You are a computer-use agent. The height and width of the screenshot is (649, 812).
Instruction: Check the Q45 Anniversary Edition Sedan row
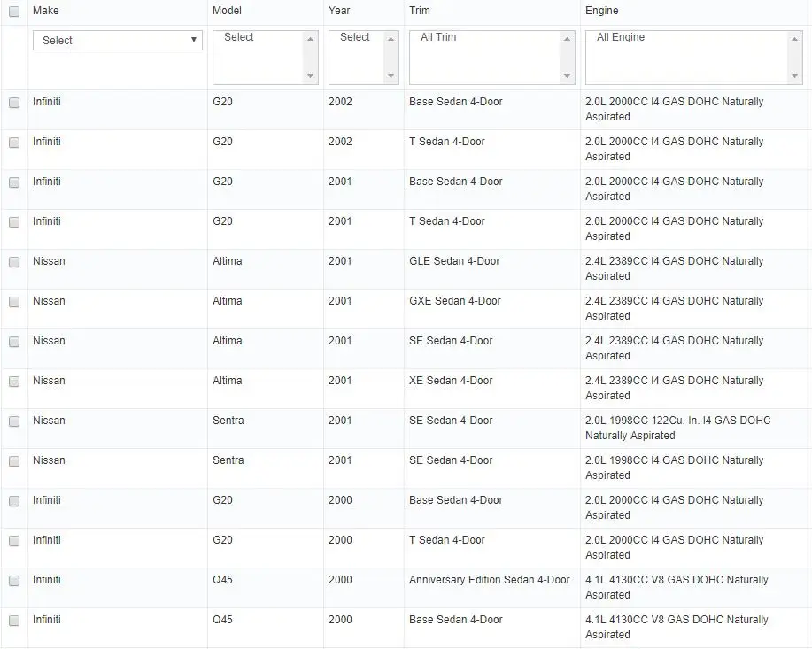point(14,581)
